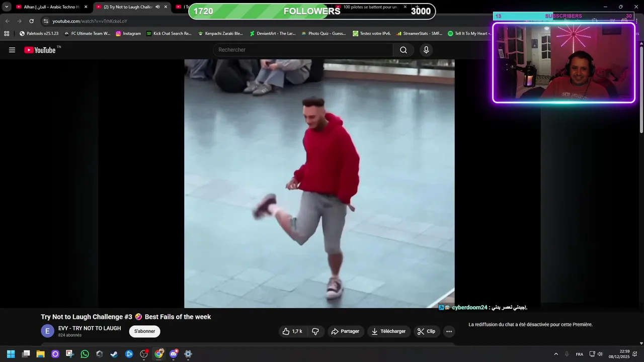Viewport: 644px width, 362px height.
Task: Open the Partager share option
Action: coord(346,331)
